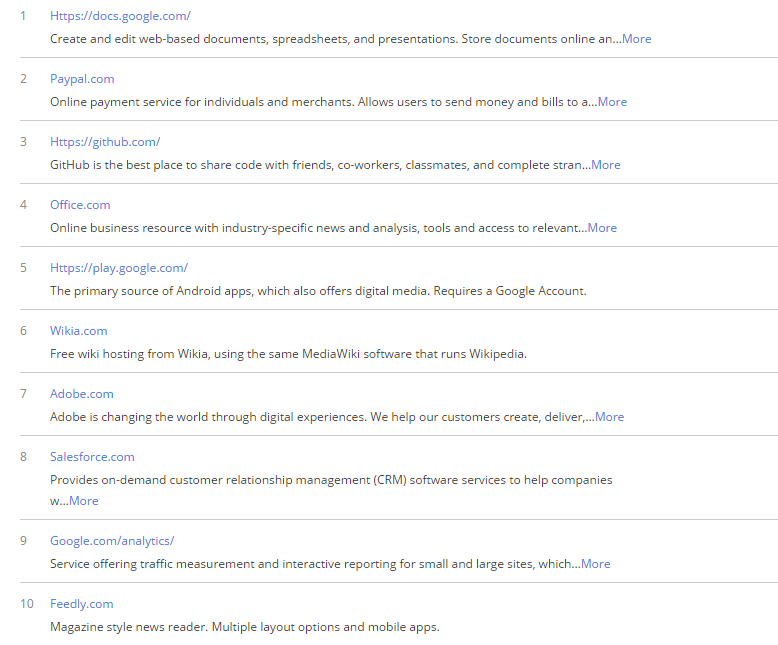Click text 'Magazine style news reader'
The image size is (778, 645).
129,627
